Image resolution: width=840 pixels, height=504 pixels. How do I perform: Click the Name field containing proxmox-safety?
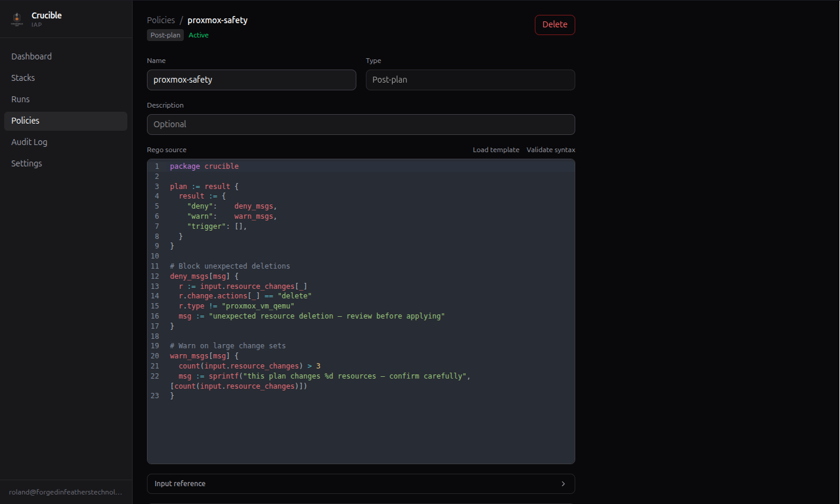(251, 80)
